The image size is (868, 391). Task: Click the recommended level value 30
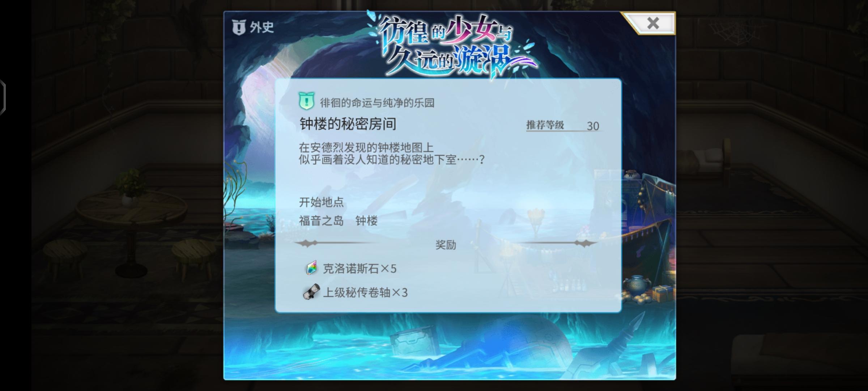click(593, 126)
